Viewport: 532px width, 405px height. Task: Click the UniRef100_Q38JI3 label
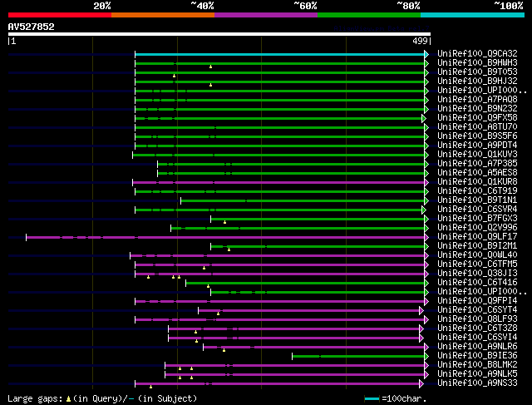[477, 274]
